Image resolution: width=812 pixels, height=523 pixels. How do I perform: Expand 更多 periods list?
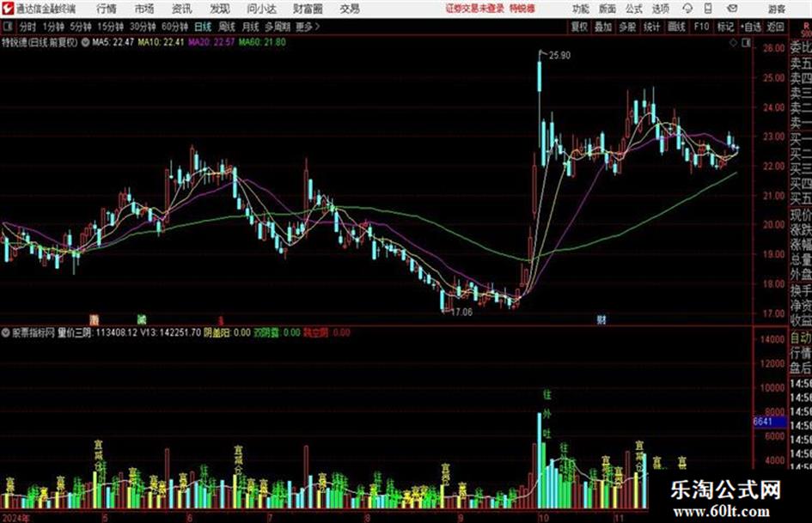[x=308, y=27]
